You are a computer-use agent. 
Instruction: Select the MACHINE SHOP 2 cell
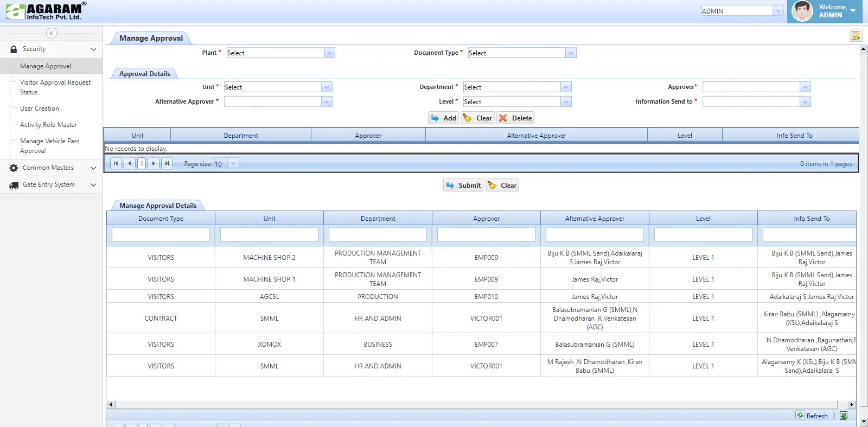(269, 258)
